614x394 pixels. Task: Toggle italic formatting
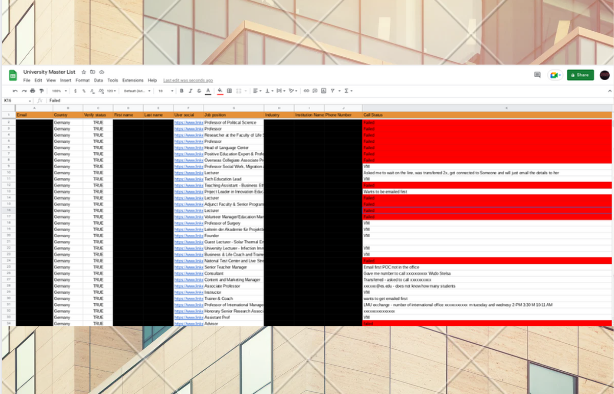(190, 91)
